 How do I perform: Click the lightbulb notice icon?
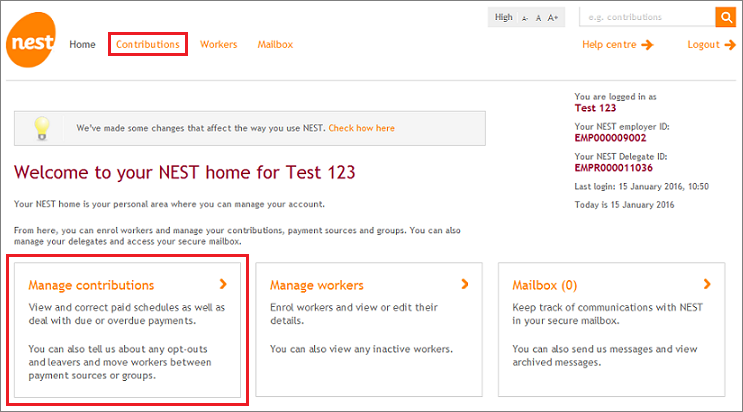41,128
